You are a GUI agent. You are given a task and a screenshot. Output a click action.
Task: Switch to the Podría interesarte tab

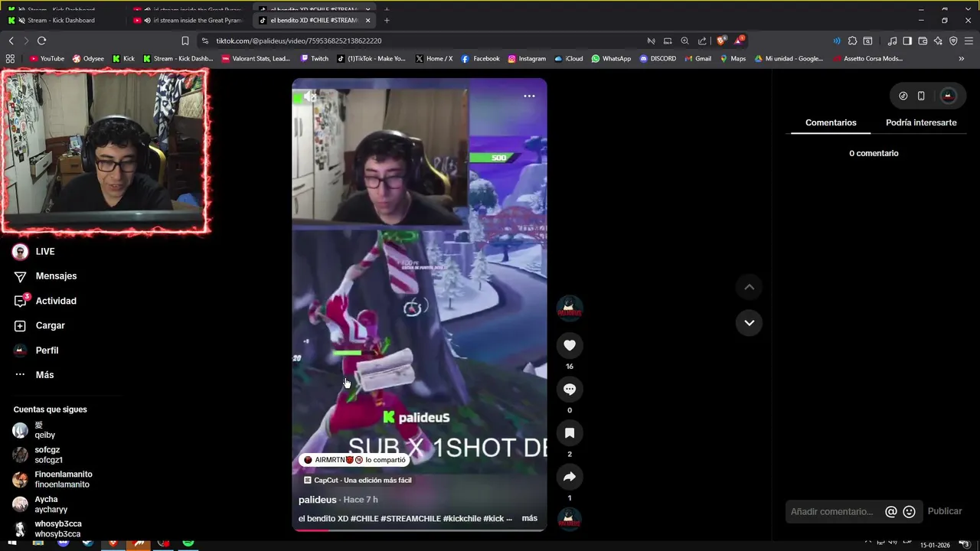tap(921, 122)
